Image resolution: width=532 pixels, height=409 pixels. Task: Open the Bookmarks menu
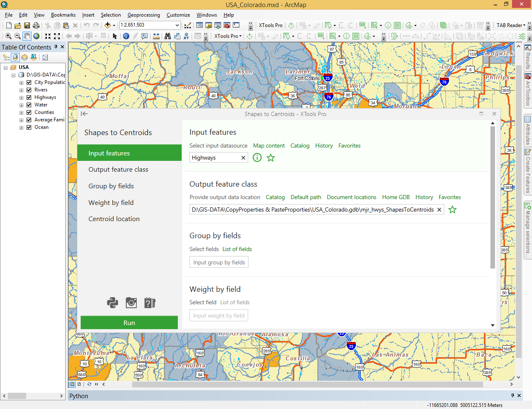point(63,15)
